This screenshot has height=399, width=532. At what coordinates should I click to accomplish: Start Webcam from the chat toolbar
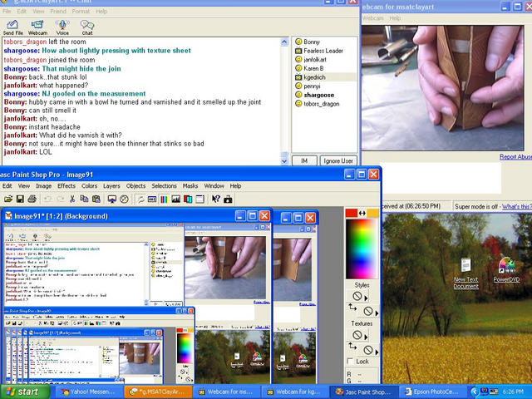click(37, 27)
